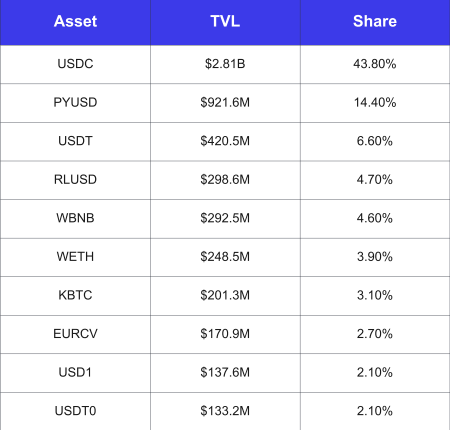This screenshot has height=430, width=450.
Task: Select the EURCV asset cell
Action: pyautogui.click(x=75, y=334)
